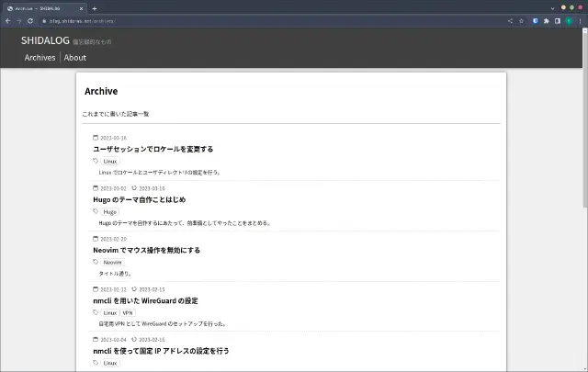Click the browser forward arrow
This screenshot has height=372, width=588.
pyautogui.click(x=19, y=21)
